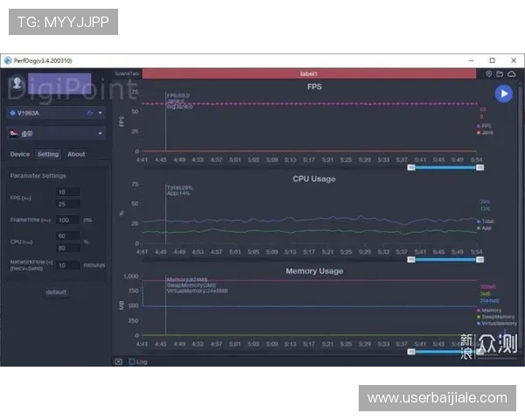
Task: Open the About tab
Action: pyautogui.click(x=76, y=154)
